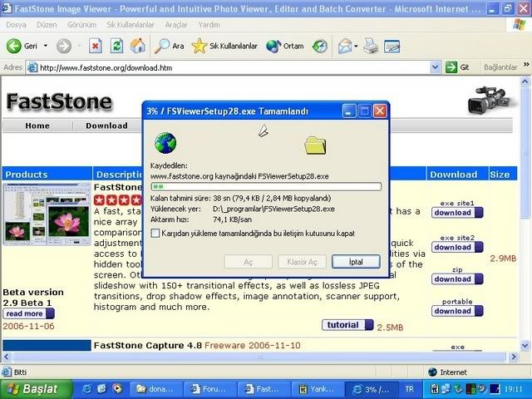Switch to the Yank... taskbar window button
532x399 pixels.
point(317,389)
